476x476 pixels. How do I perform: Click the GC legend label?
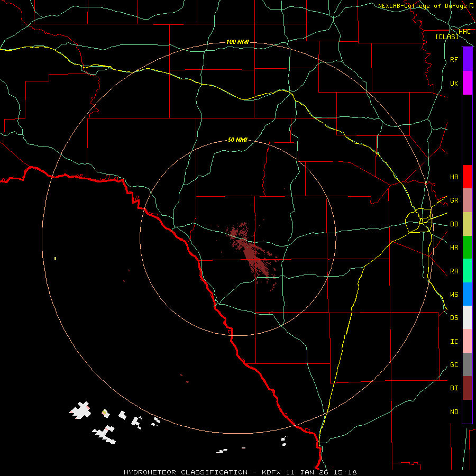click(454, 364)
